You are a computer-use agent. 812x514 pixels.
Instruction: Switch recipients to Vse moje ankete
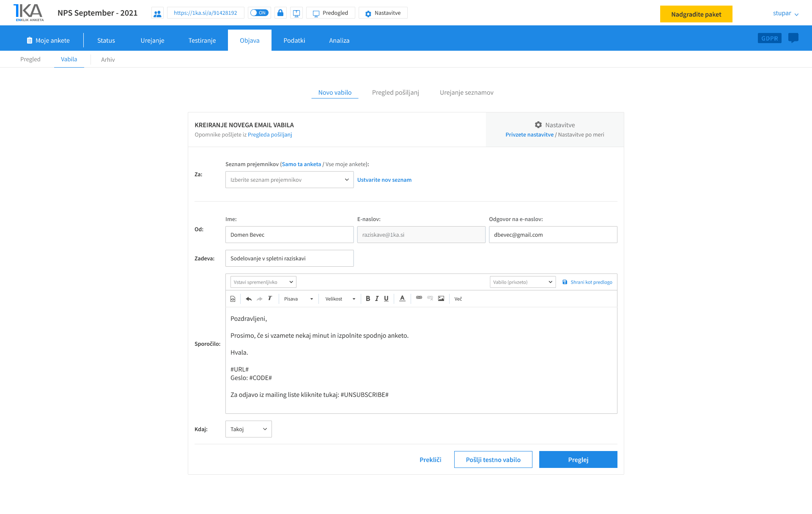click(345, 164)
